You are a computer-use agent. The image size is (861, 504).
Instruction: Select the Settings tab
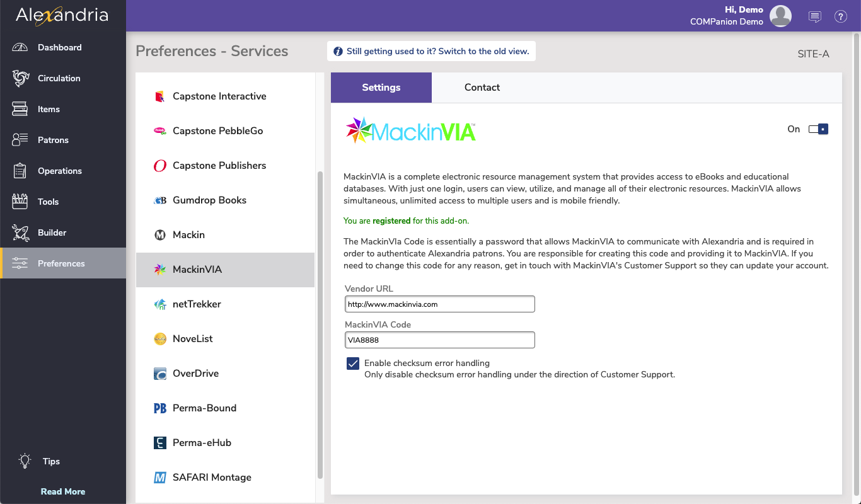point(381,88)
